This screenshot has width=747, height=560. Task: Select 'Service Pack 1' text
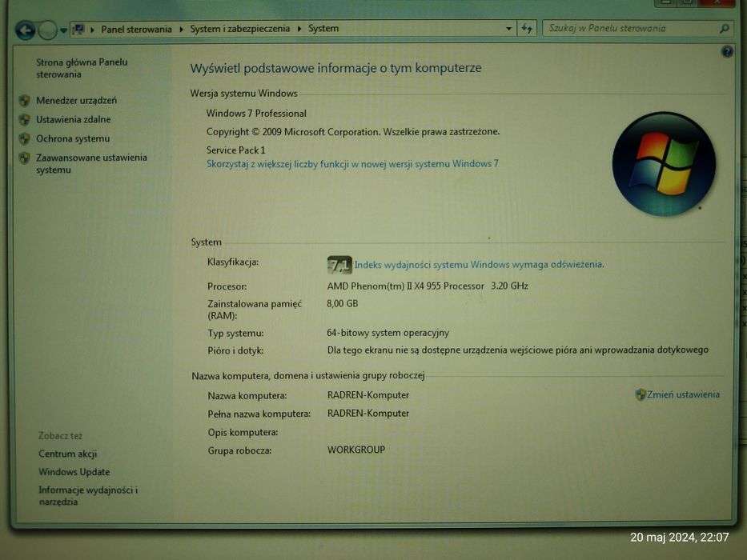tap(236, 150)
